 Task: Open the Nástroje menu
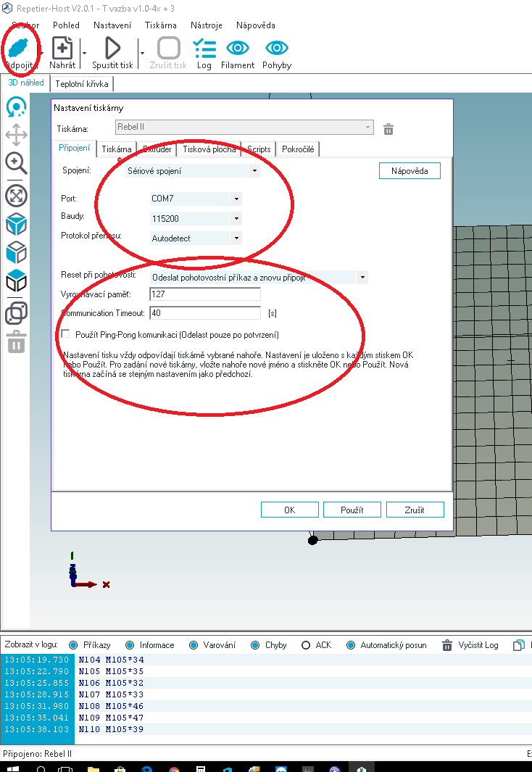pyautogui.click(x=206, y=25)
